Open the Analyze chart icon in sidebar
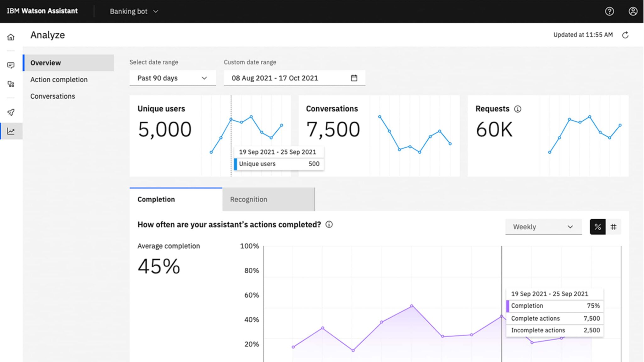This screenshot has height=362, width=644. [x=11, y=131]
